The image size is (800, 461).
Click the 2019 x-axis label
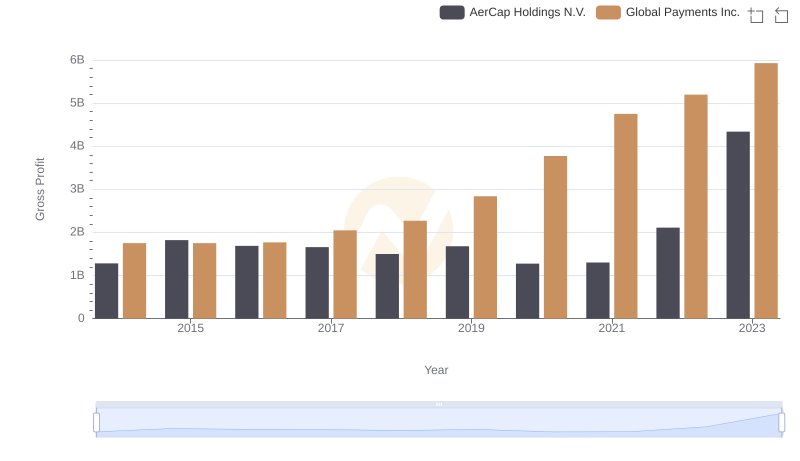click(471, 328)
